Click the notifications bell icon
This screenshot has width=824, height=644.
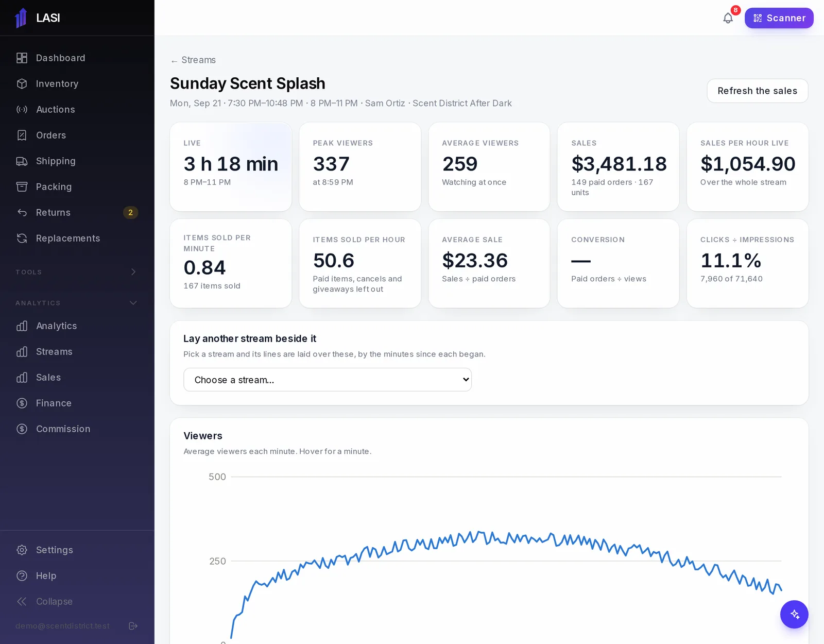click(x=728, y=18)
